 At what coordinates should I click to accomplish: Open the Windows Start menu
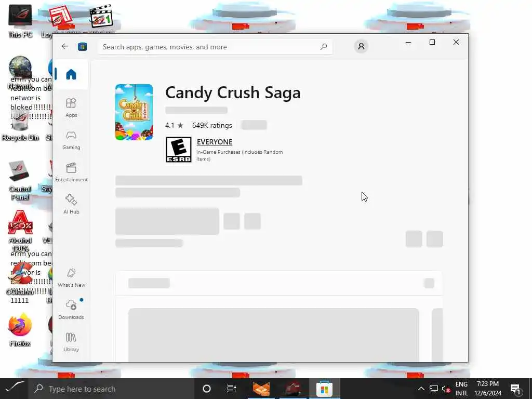click(x=15, y=389)
